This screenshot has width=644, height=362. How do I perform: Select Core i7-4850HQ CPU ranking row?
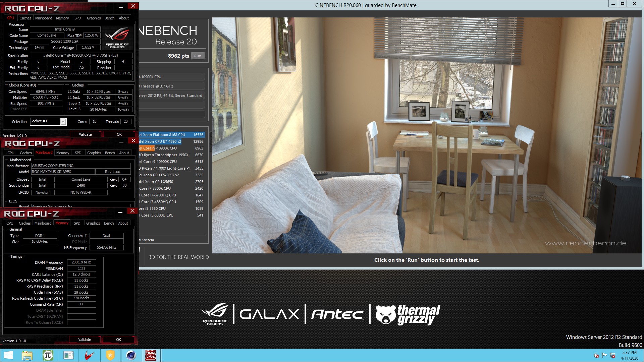click(172, 202)
